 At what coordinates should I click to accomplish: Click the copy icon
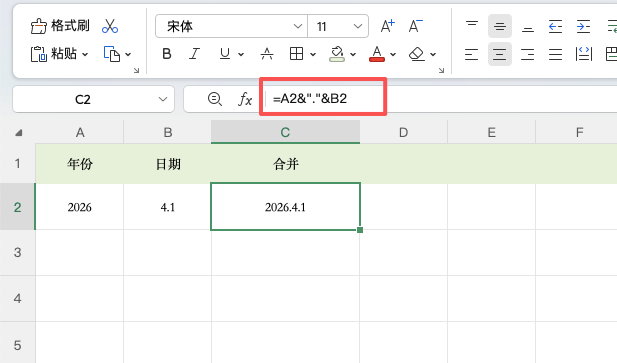pyautogui.click(x=112, y=54)
